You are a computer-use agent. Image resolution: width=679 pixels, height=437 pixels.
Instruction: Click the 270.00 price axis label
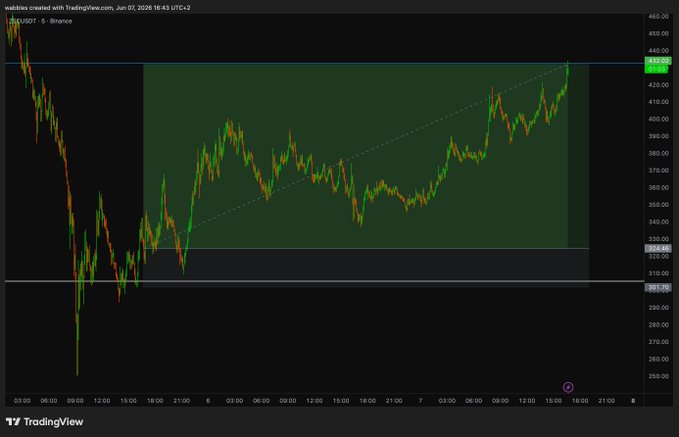(658, 342)
